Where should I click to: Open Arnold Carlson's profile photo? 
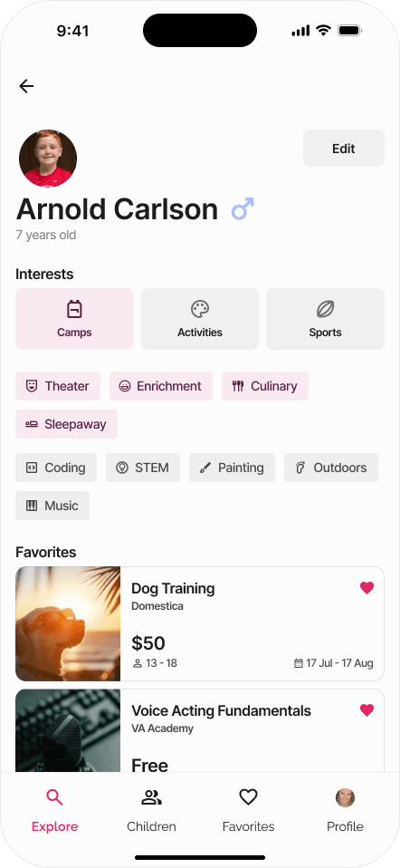click(x=48, y=159)
